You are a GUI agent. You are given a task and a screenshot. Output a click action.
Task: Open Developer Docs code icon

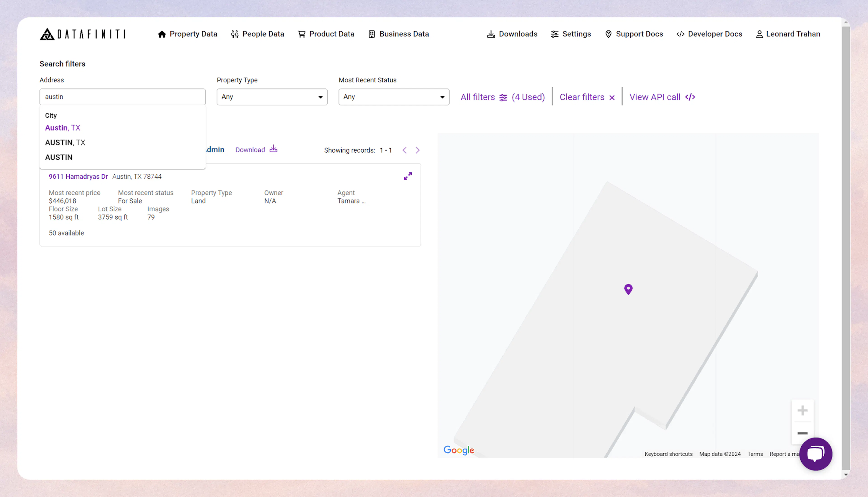click(x=680, y=34)
